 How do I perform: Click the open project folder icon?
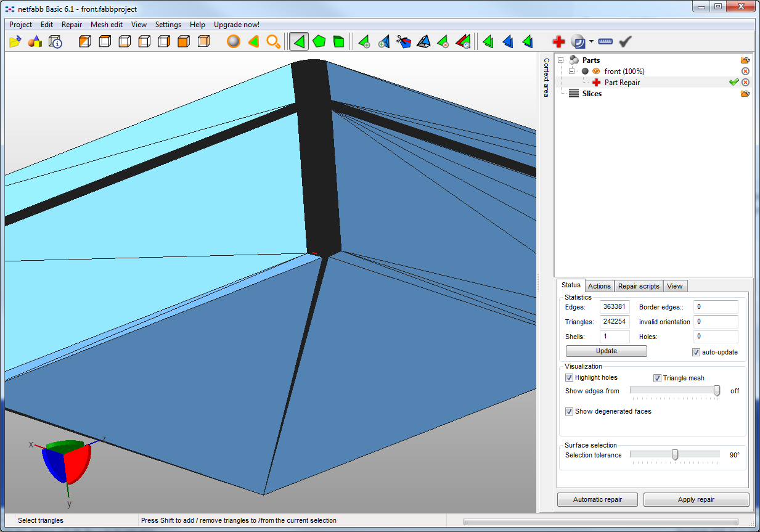click(x=15, y=42)
